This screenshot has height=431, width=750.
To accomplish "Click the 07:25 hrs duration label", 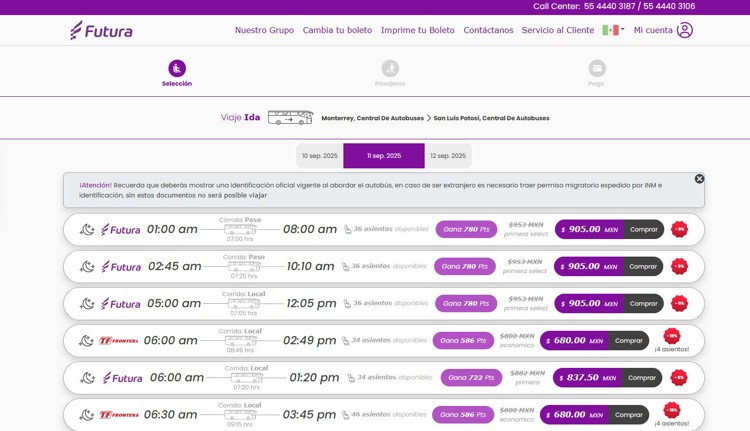I will coord(244,276).
